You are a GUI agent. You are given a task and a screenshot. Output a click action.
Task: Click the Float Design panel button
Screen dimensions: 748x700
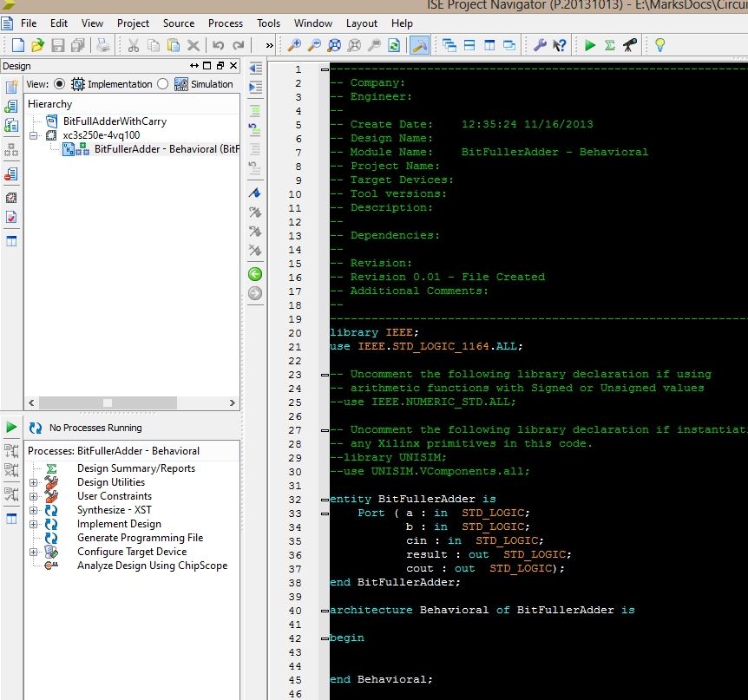pos(220,66)
